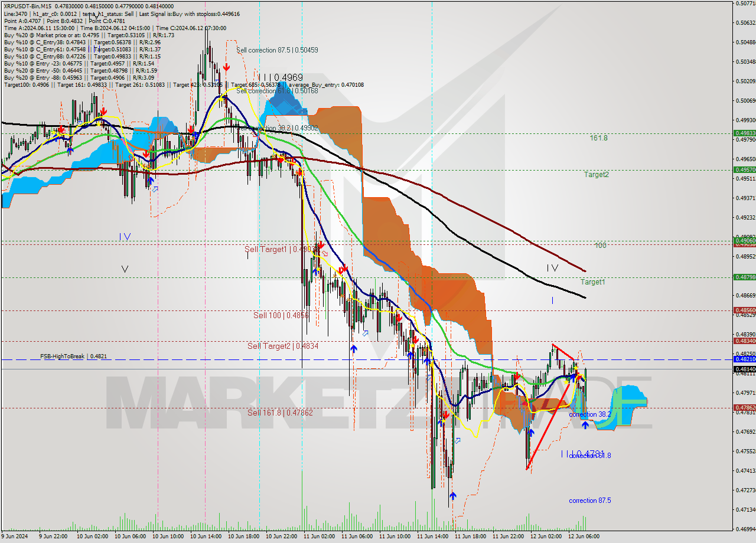Click the blue 0.48210 price tag
This screenshot has width=756, height=543.
point(744,359)
